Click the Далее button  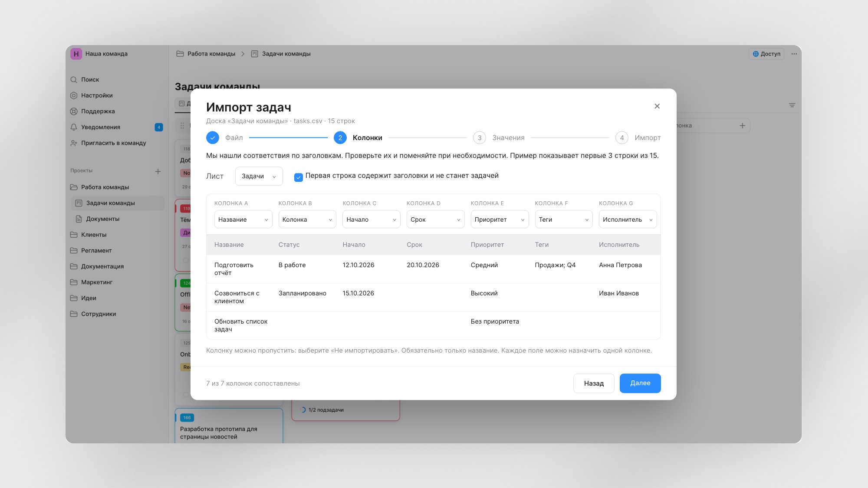click(640, 383)
